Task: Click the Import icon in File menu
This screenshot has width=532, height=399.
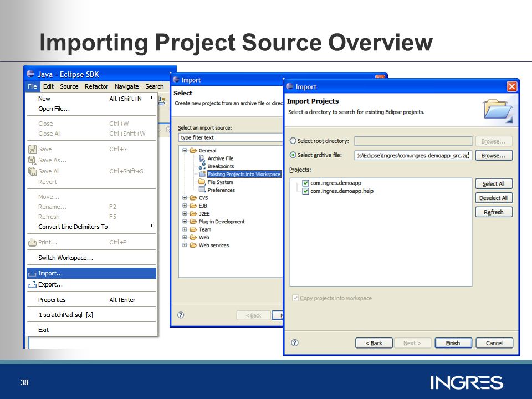Action: [32, 273]
